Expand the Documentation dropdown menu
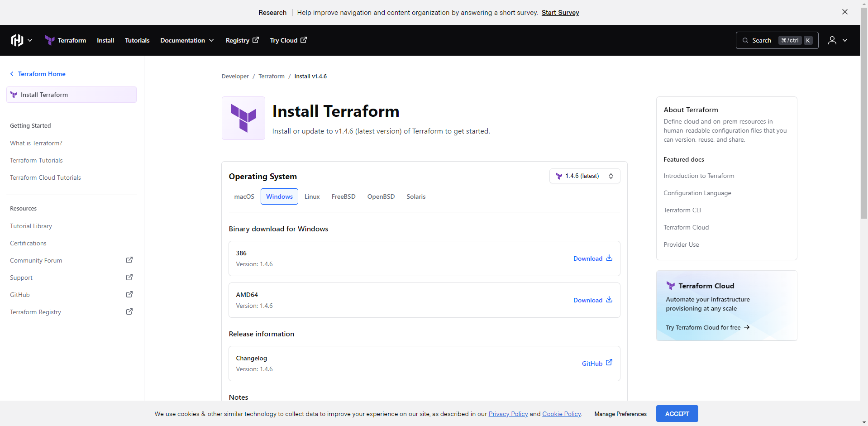Image resolution: width=868 pixels, height=426 pixels. 187,40
